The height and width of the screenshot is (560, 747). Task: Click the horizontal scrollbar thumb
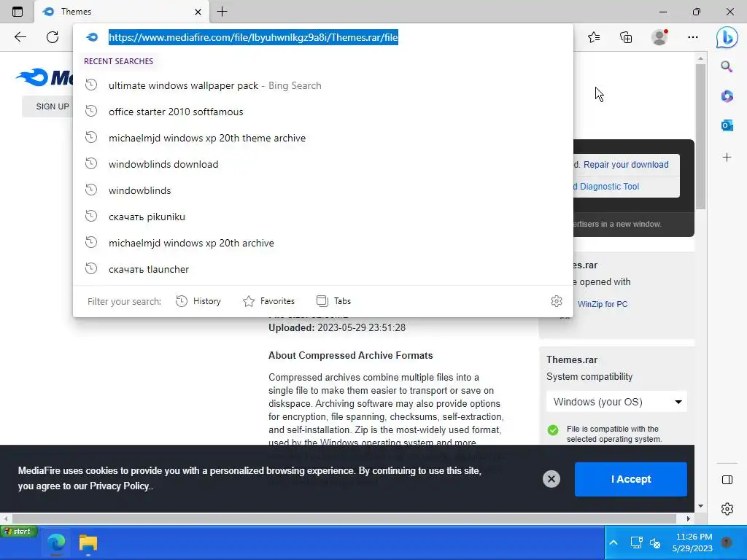(x=344, y=518)
